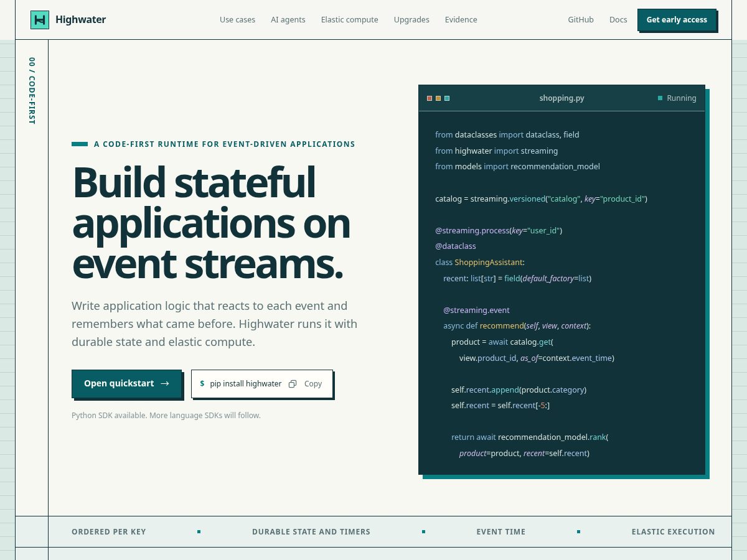Click 'ORDERED PER KEY' label
Screen dimensions: 747x560
(109, 532)
